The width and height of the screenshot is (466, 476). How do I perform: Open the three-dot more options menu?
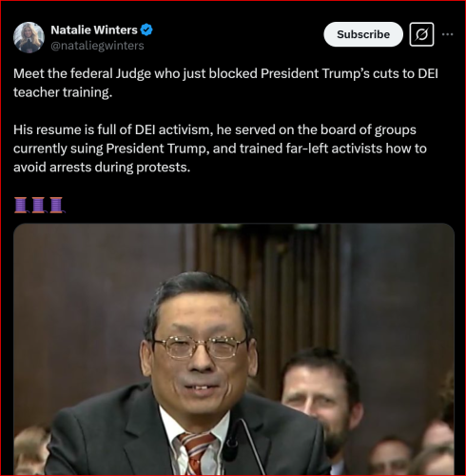447,34
